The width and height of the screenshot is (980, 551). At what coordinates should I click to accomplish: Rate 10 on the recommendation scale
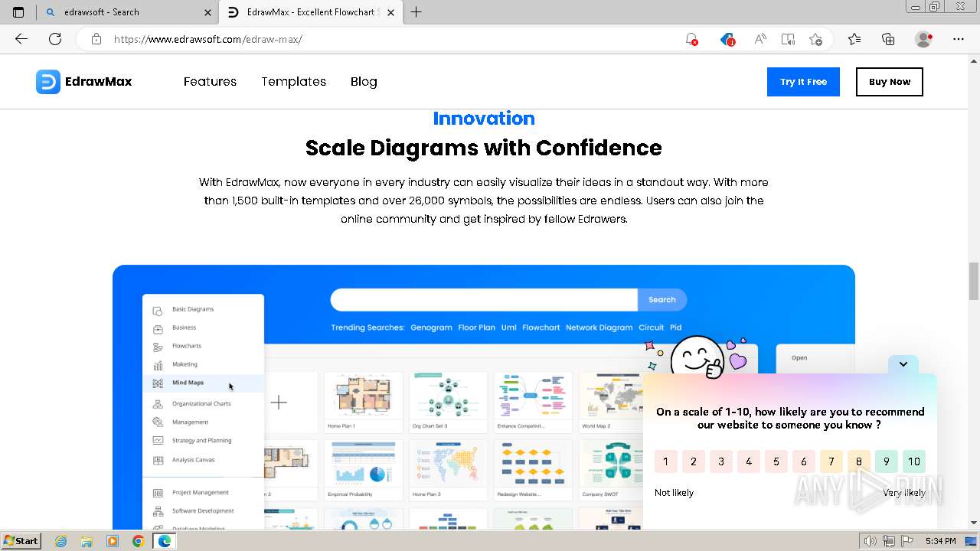point(914,461)
